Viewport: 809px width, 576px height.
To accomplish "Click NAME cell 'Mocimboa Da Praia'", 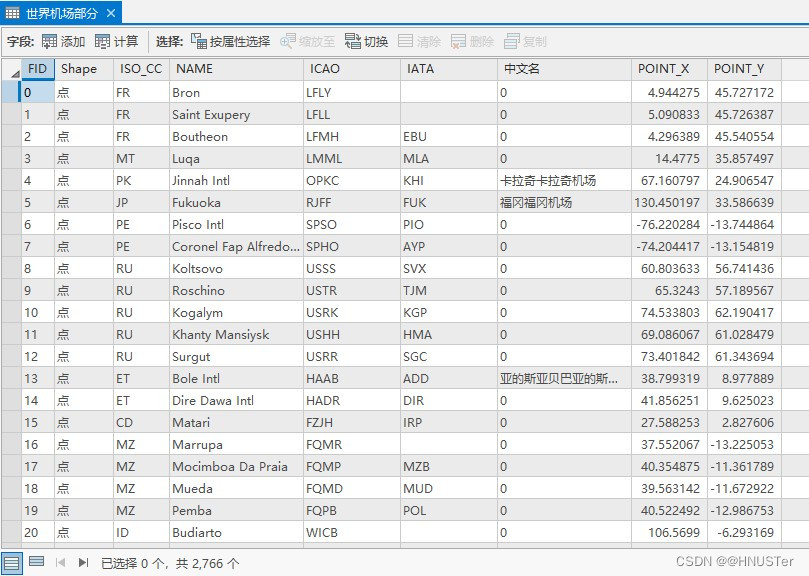I will tap(236, 466).
